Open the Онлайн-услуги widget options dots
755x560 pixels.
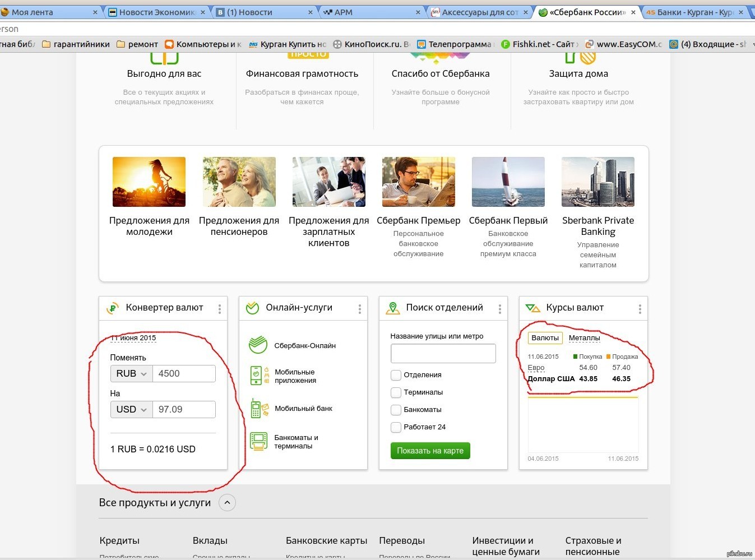(359, 309)
